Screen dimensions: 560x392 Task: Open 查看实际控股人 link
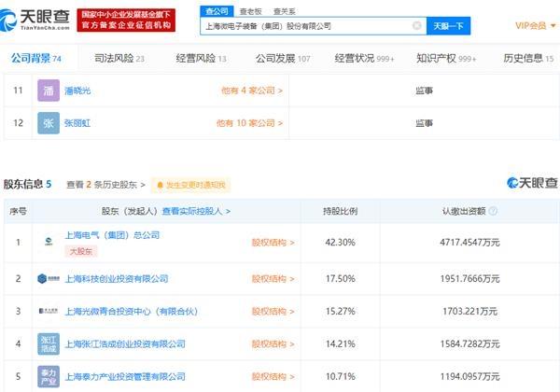tap(196, 211)
